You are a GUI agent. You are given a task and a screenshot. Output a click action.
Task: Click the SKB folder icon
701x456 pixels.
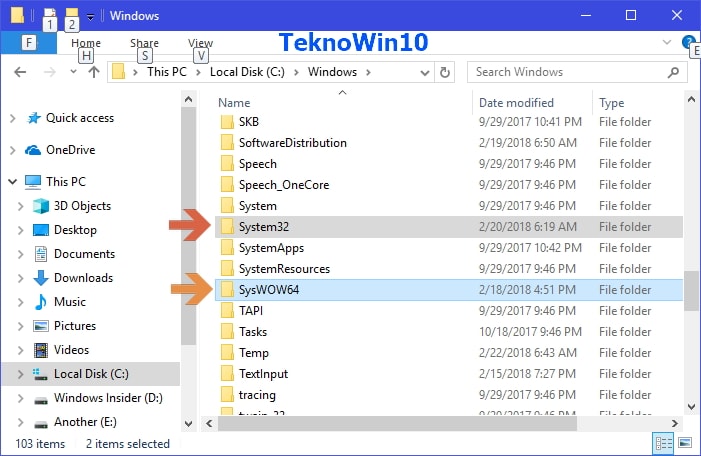point(227,122)
